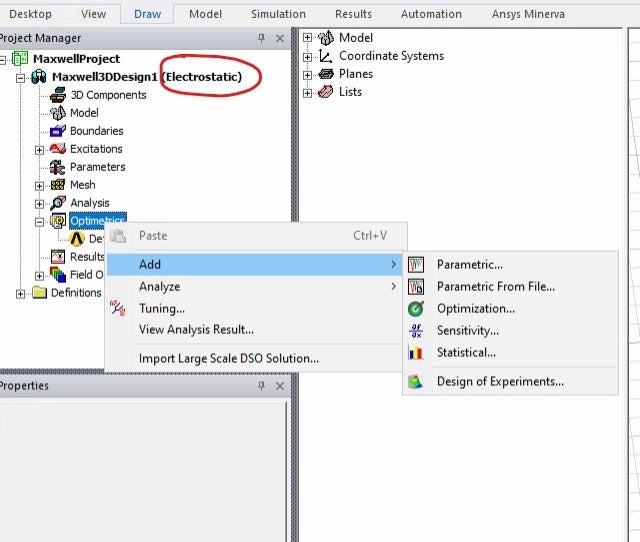Image resolution: width=640 pixels, height=542 pixels.
Task: Click the MaxwellProject project icon
Action: (x=20, y=59)
